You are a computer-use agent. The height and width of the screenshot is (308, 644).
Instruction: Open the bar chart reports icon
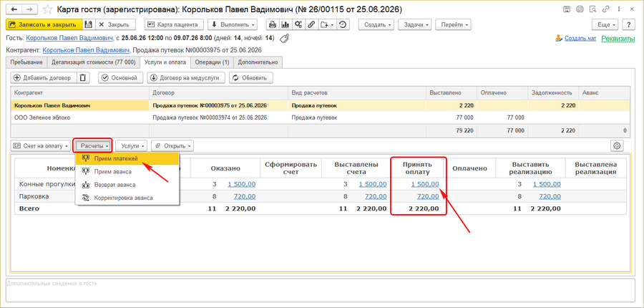point(285,24)
